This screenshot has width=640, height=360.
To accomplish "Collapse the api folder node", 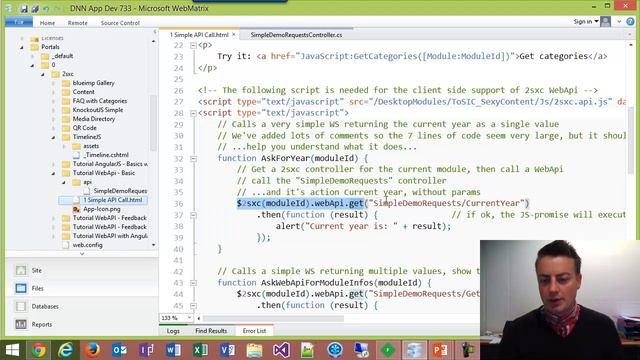I will [64, 182].
